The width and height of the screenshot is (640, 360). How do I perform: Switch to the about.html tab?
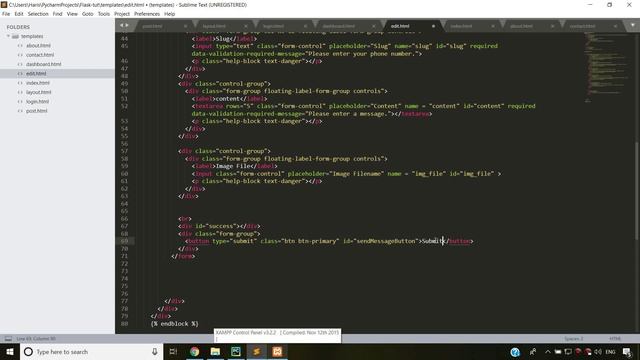coord(521,26)
